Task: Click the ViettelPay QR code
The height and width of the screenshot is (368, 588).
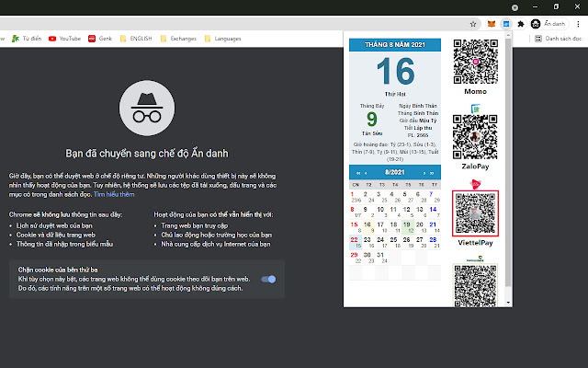Action: [475, 213]
